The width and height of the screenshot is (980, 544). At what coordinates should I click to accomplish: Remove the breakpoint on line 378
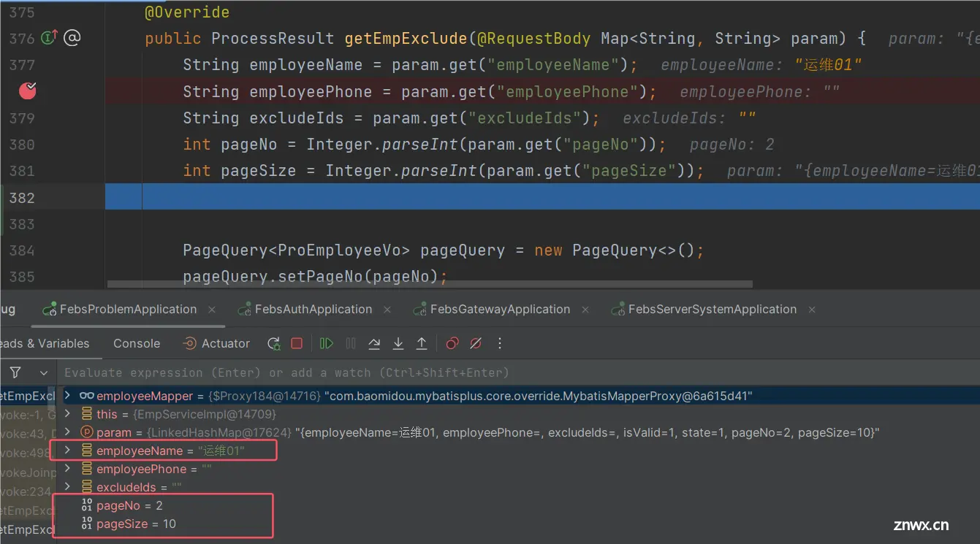click(x=28, y=91)
